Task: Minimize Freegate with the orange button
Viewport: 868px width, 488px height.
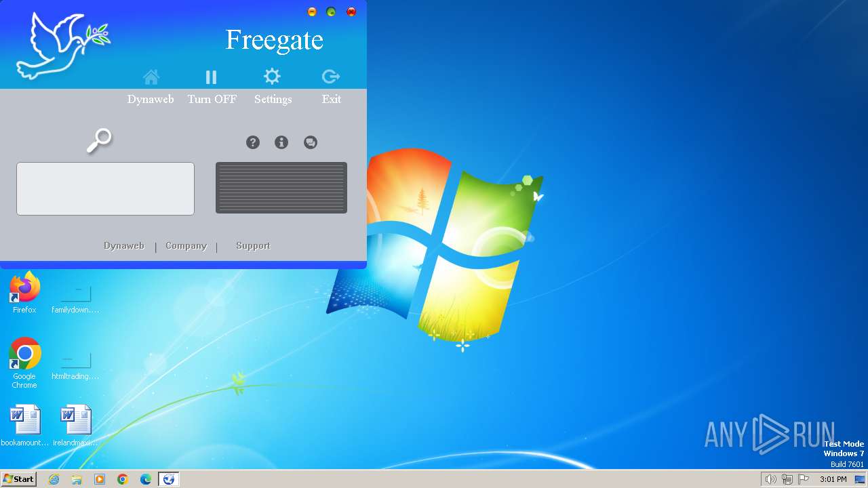Action: pyautogui.click(x=312, y=12)
